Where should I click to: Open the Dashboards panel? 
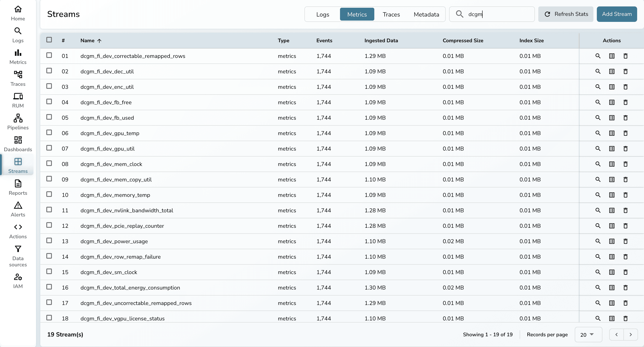coord(18,143)
